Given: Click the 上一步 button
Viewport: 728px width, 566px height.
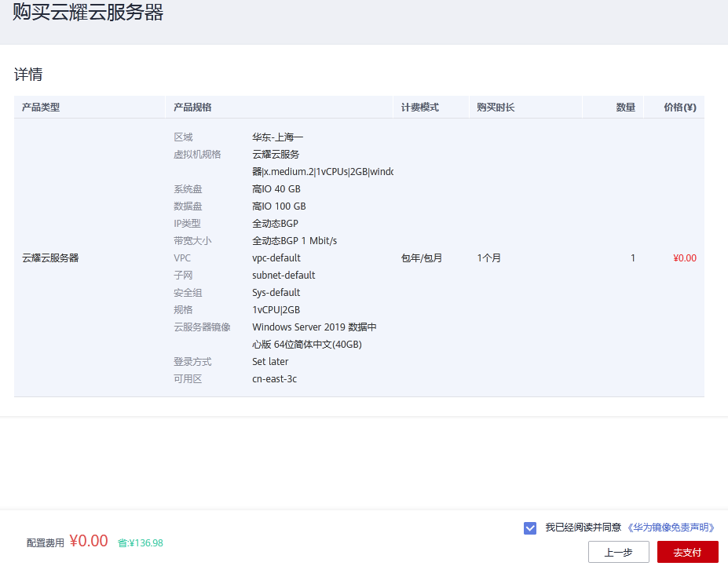Looking at the screenshot, I should tap(618, 552).
